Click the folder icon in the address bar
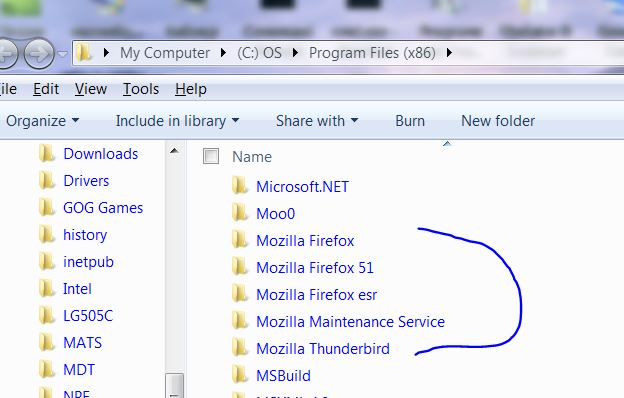 pos(84,53)
